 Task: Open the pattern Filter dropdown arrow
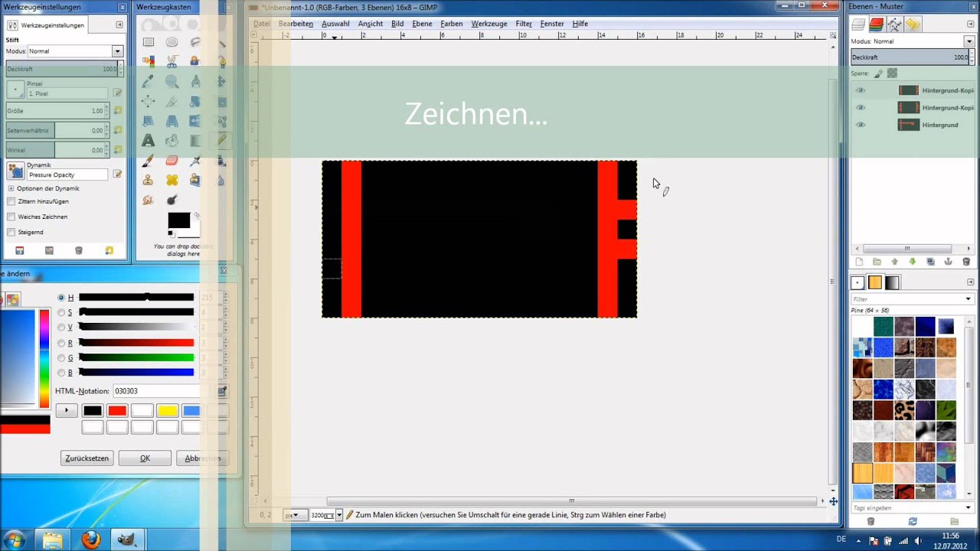(x=969, y=299)
